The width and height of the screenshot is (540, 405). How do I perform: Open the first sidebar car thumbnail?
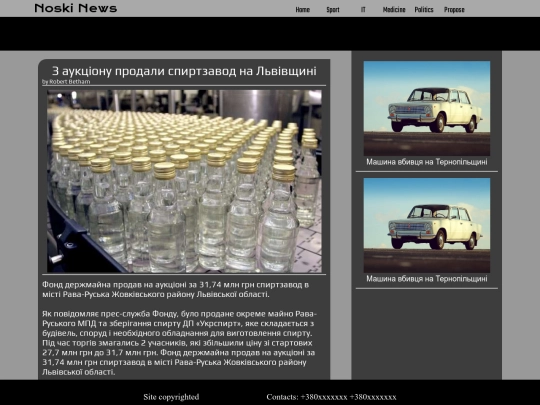pyautogui.click(x=427, y=108)
